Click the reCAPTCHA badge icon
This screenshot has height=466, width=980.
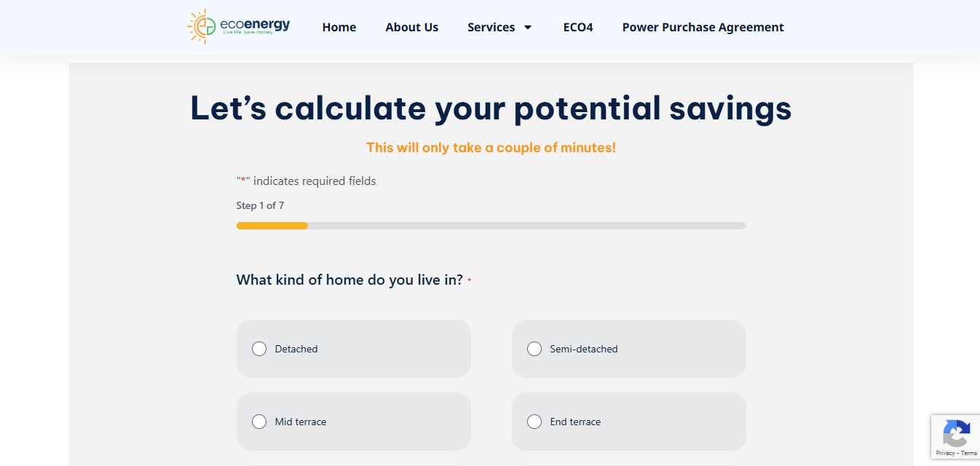tap(955, 434)
